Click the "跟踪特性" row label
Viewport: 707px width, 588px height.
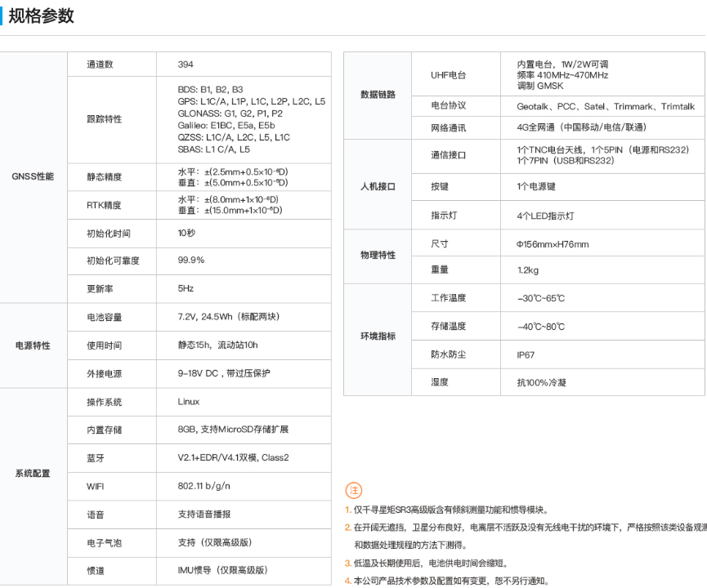[x=104, y=119]
